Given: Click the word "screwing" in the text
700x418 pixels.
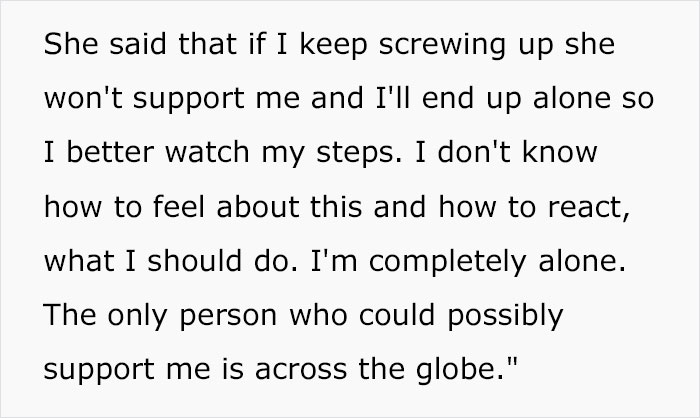Looking at the screenshot, I should coord(442,44).
